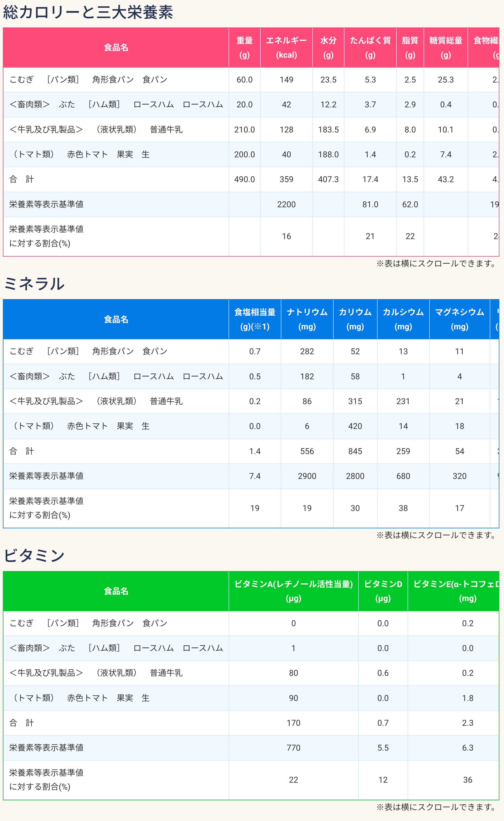Click the たんぱく質 (g) column header

click(x=370, y=48)
